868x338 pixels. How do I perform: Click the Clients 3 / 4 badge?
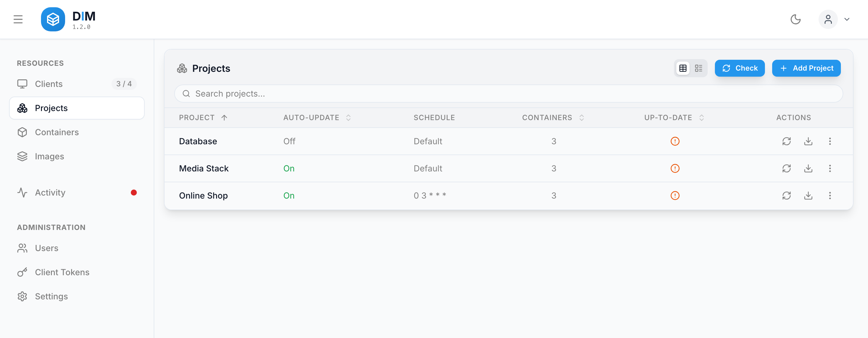tap(124, 84)
